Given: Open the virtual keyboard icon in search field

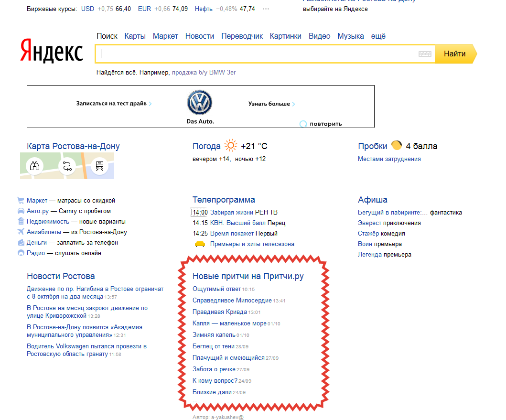Looking at the screenshot, I should [x=425, y=54].
